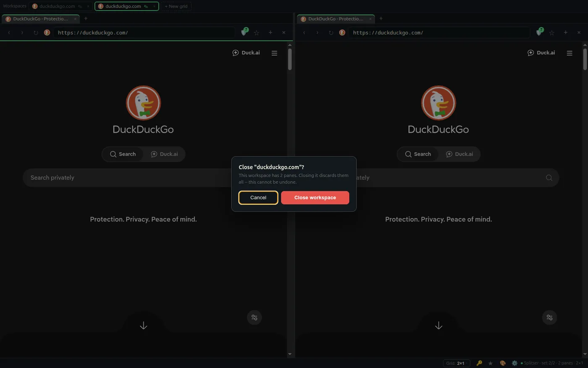Go back in the left pane
The width and height of the screenshot is (588, 368).
(9, 32)
